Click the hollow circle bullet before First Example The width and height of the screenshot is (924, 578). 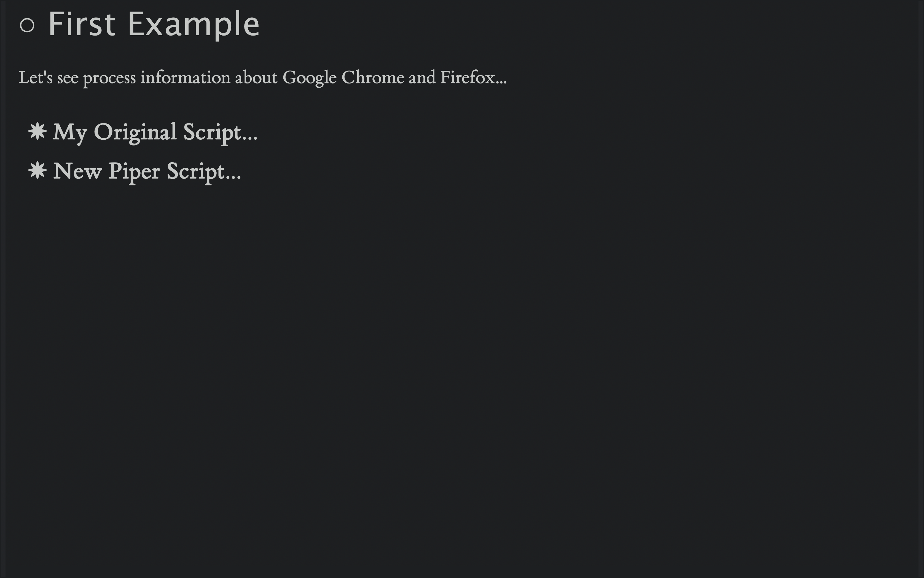click(27, 25)
